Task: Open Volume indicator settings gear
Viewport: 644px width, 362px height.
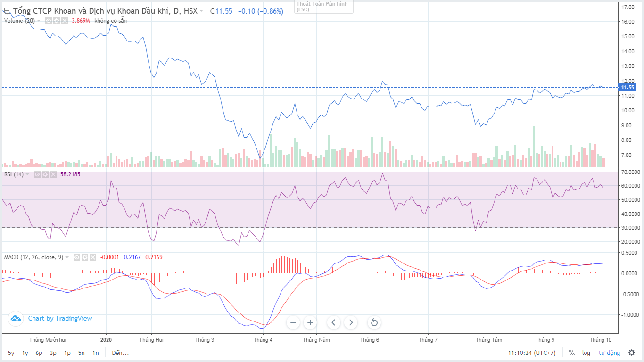Action: [57, 21]
